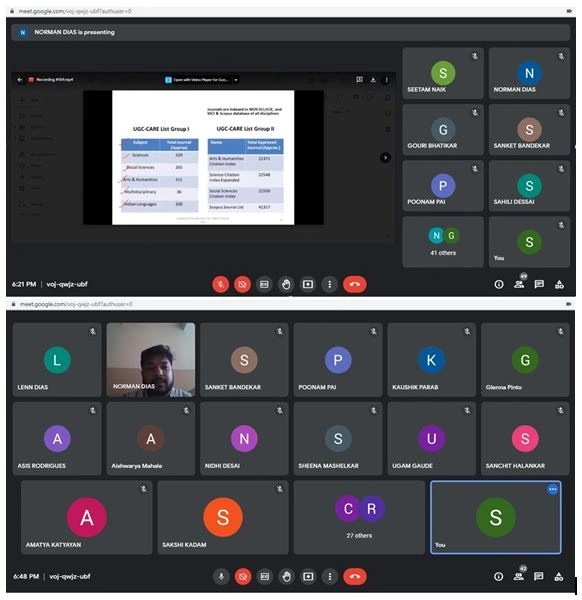This screenshot has width=582, height=600.
Task: Show meeting details in the top meeting
Action: (x=499, y=284)
